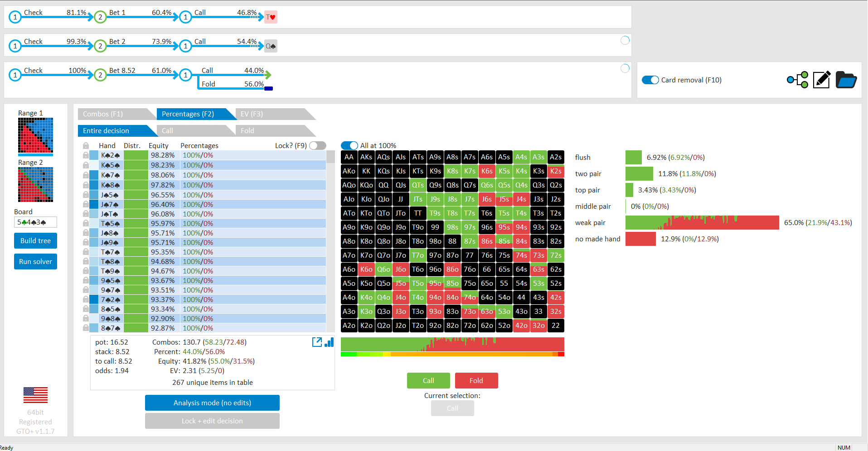Toggle Card removal (F10) switch
This screenshot has width=868, height=451.
(x=650, y=80)
